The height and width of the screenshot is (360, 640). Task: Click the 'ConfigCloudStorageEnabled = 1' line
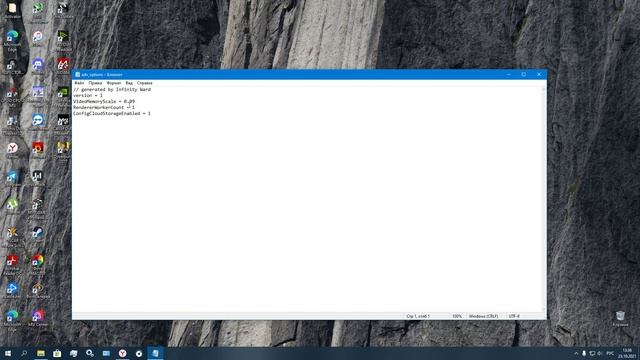(112, 113)
